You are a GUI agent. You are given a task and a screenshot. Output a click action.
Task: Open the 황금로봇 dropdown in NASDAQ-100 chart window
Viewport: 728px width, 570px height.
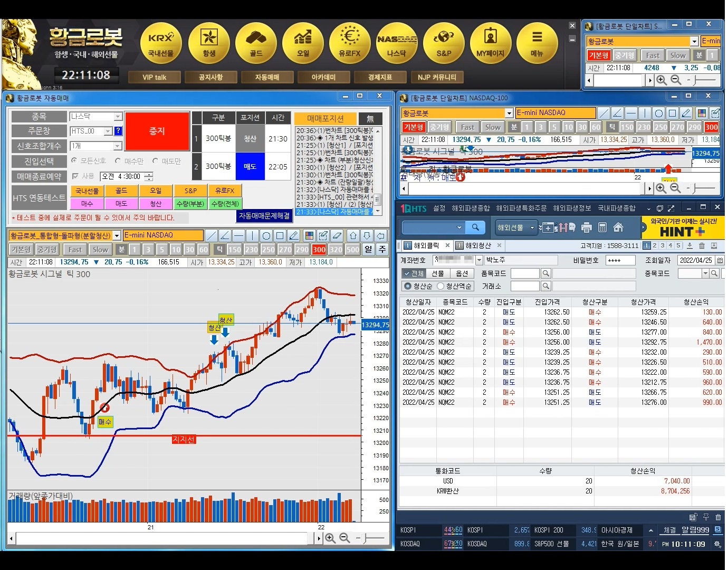[509, 113]
